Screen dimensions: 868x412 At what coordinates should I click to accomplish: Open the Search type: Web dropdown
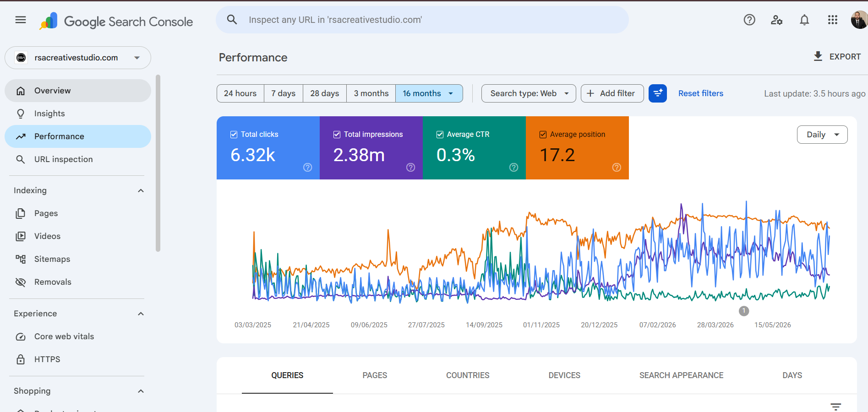pyautogui.click(x=529, y=93)
